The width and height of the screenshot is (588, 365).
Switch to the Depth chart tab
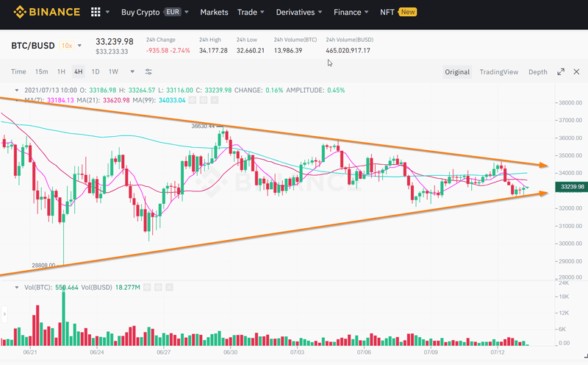pyautogui.click(x=538, y=72)
